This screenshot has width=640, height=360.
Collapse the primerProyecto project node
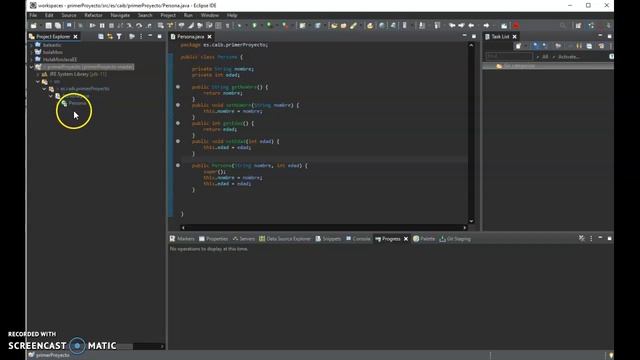pyautogui.click(x=32, y=67)
